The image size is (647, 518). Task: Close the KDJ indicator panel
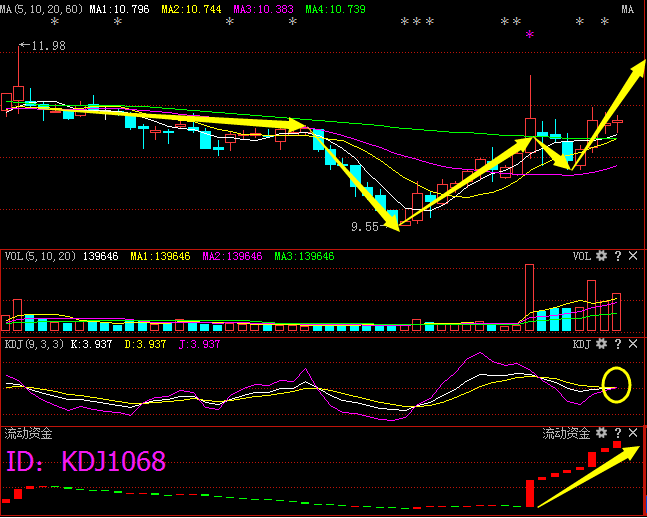click(633, 344)
